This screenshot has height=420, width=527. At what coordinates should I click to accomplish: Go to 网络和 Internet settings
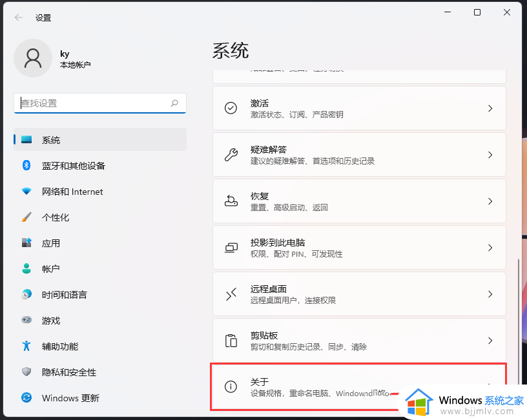[x=100, y=192]
